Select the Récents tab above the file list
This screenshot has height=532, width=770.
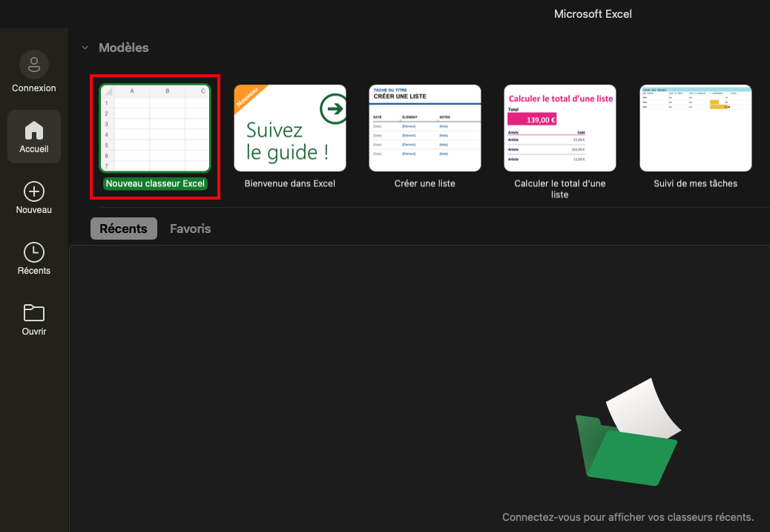tap(123, 229)
